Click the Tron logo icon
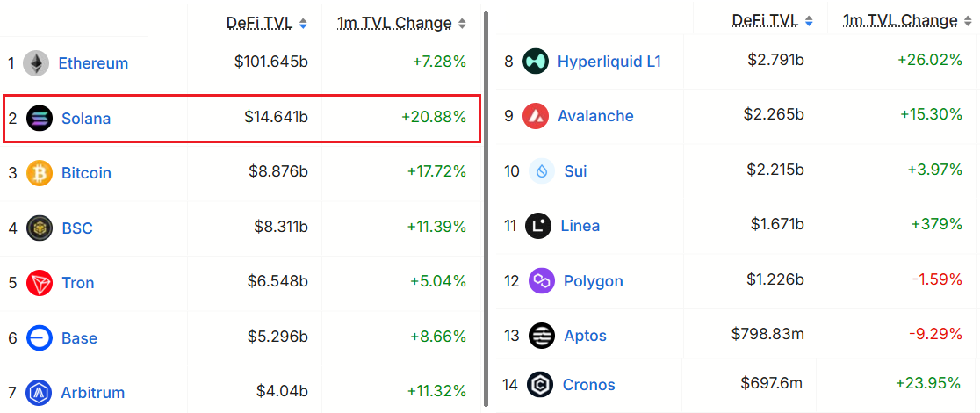980x413 pixels. (40, 283)
